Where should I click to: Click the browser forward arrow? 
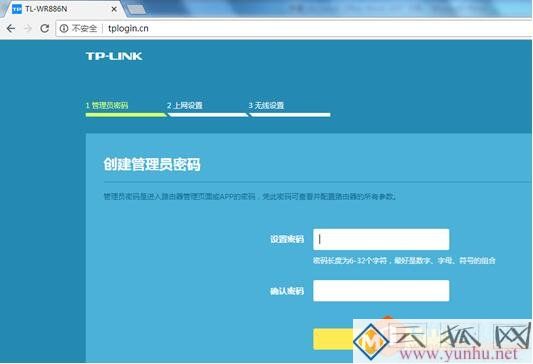(x=28, y=29)
